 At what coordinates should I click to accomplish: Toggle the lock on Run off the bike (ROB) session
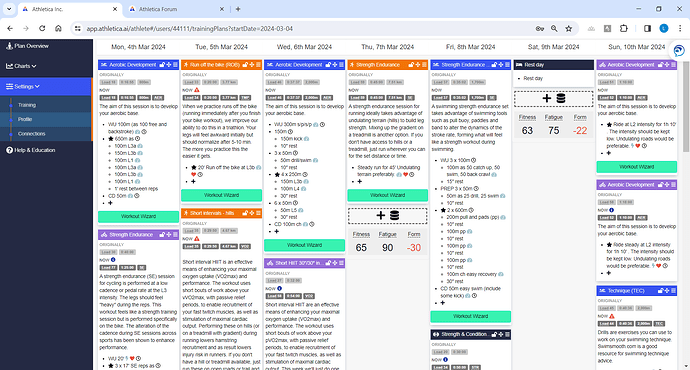tap(245, 65)
